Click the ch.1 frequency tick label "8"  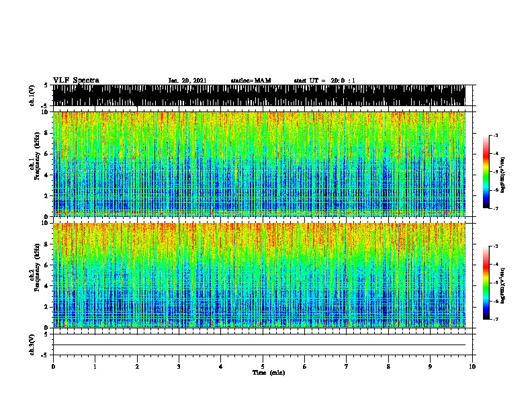click(x=46, y=133)
